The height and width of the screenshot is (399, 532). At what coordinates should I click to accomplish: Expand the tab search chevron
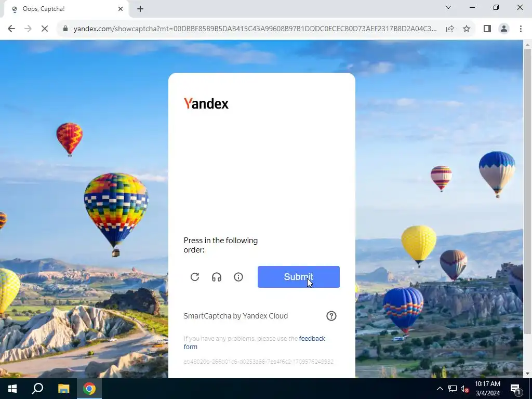448,7
